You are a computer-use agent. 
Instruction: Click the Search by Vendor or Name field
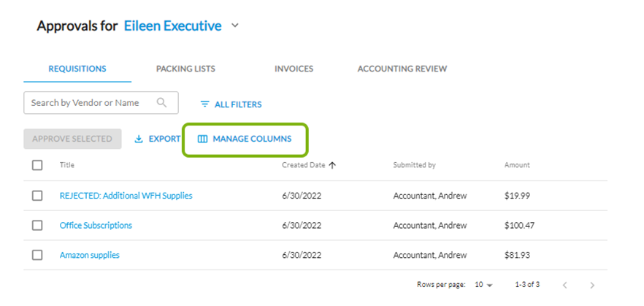pos(88,103)
